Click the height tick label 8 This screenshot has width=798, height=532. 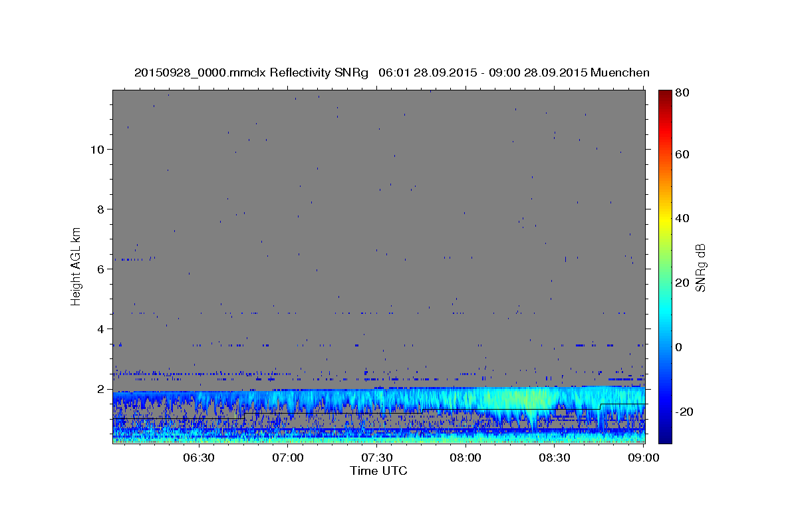coord(101,209)
